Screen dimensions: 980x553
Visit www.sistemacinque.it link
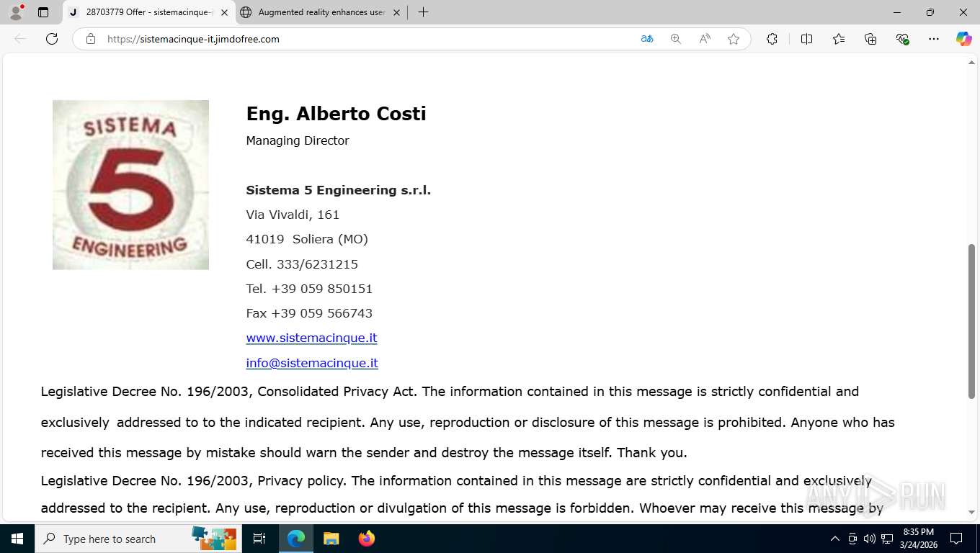(x=311, y=338)
